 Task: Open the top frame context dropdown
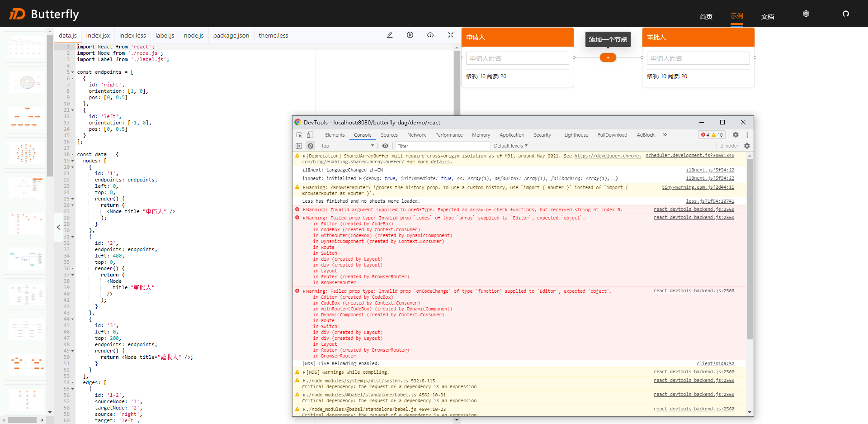pyautogui.click(x=347, y=145)
